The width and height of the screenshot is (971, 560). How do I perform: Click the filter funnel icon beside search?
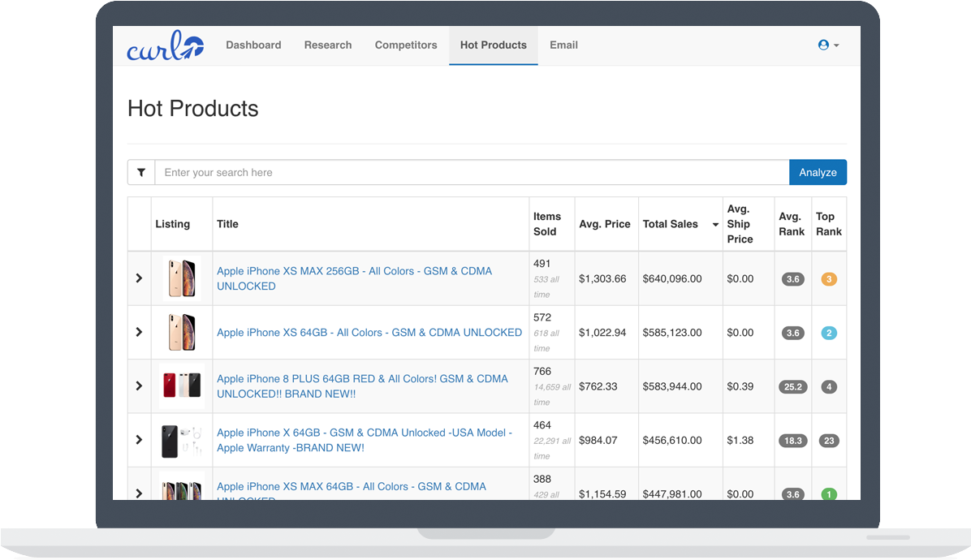point(141,172)
